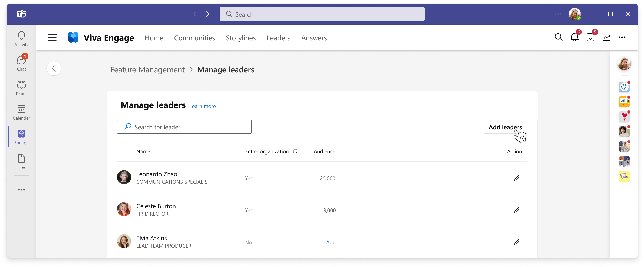This screenshot has height=267, width=644.
Task: Open the illustrated people thumbnail in right rail
Action: click(624, 161)
